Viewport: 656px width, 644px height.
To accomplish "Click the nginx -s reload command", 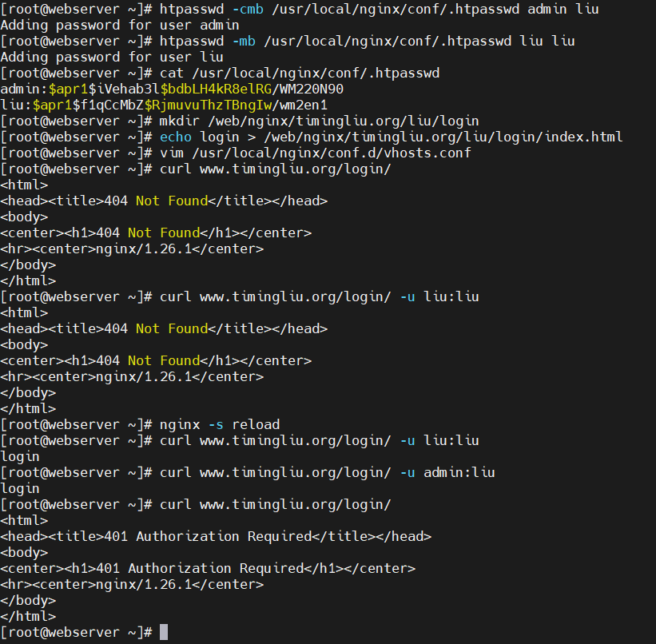I will pos(140,424).
